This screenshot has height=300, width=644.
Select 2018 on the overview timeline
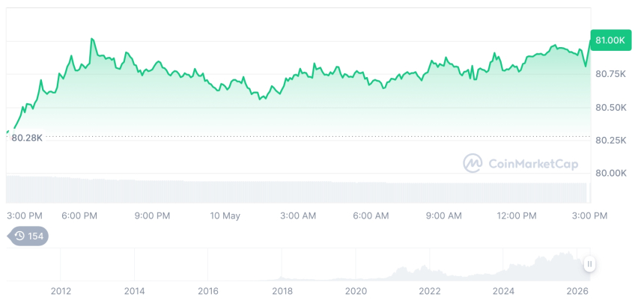click(282, 291)
